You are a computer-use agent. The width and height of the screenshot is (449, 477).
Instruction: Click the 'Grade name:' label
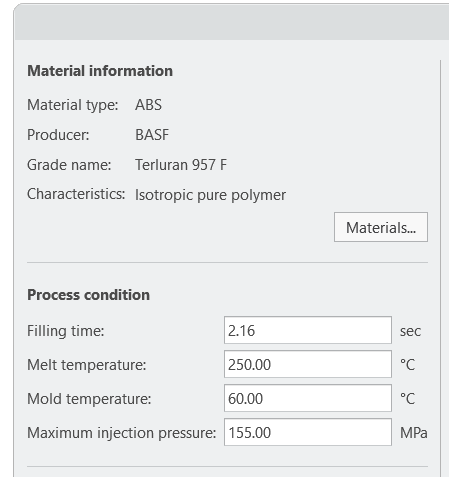click(x=69, y=165)
